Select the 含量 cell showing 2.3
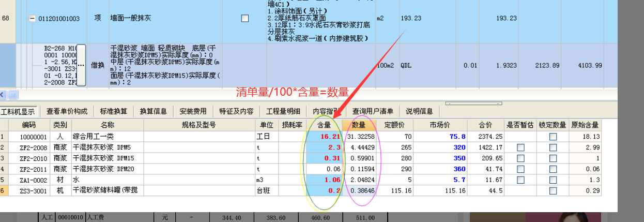The image size is (644, 222). [x=323, y=147]
